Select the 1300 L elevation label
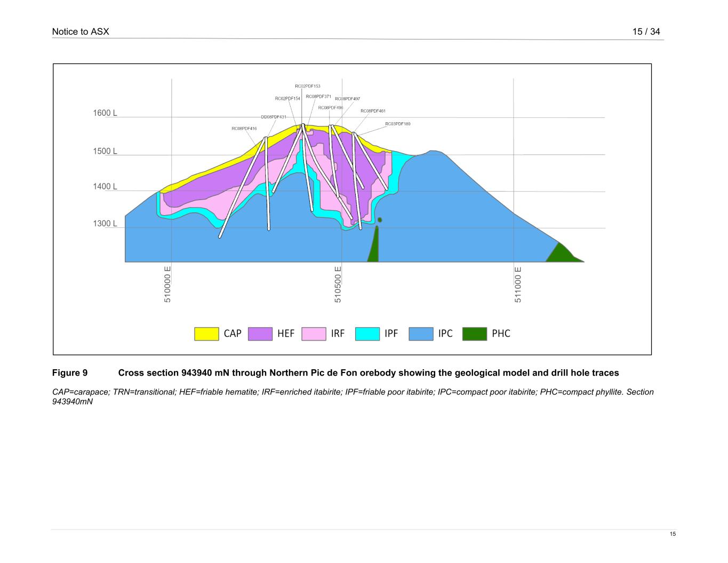728x563 pixels. pos(105,224)
